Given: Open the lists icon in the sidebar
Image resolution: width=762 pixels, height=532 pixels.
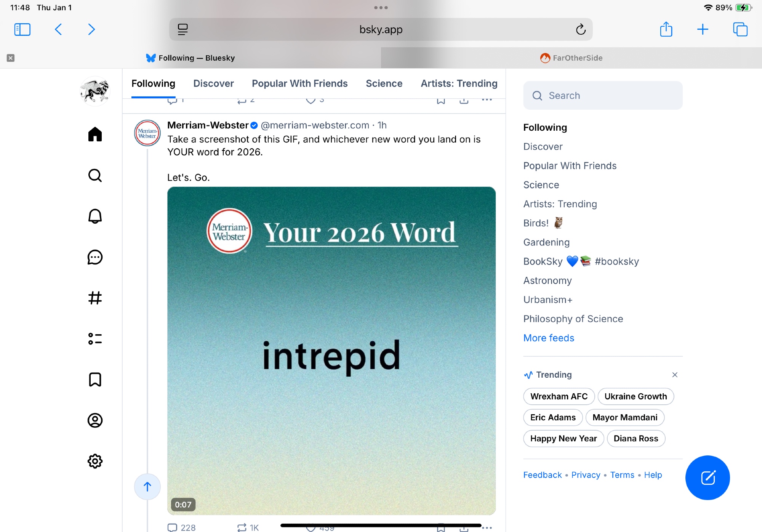Looking at the screenshot, I should click(x=95, y=339).
